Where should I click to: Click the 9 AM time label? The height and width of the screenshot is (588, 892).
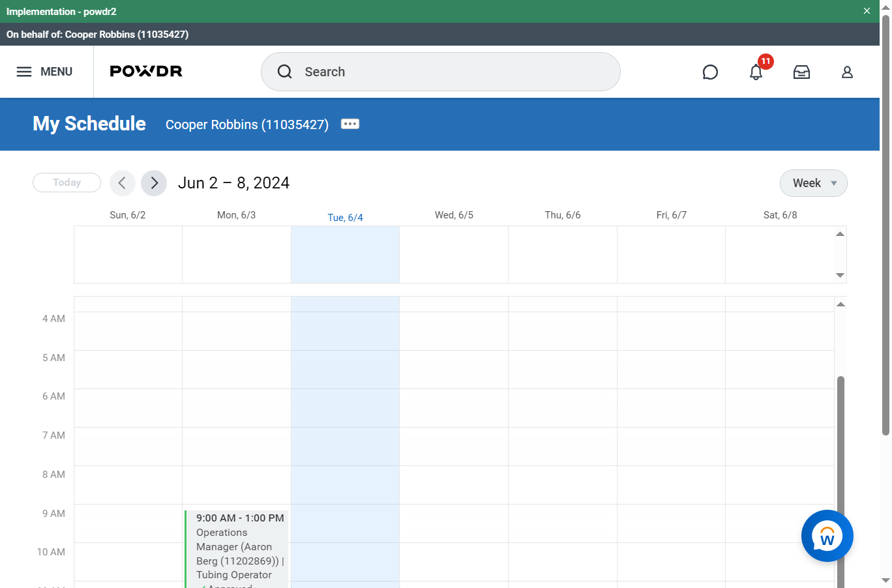[x=53, y=514]
